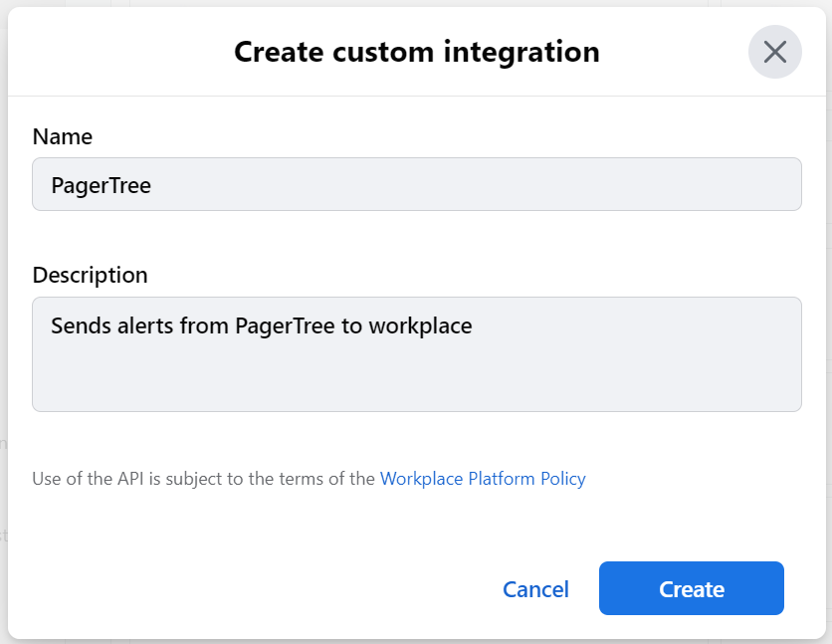Screen dimensions: 832x644
Task: Click the Create button
Action: [691, 589]
